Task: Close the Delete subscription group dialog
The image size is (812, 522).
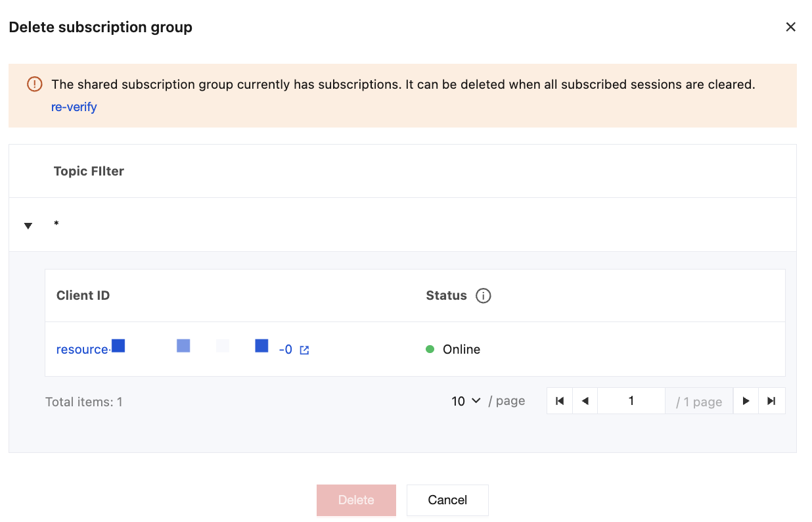Action: (790, 27)
